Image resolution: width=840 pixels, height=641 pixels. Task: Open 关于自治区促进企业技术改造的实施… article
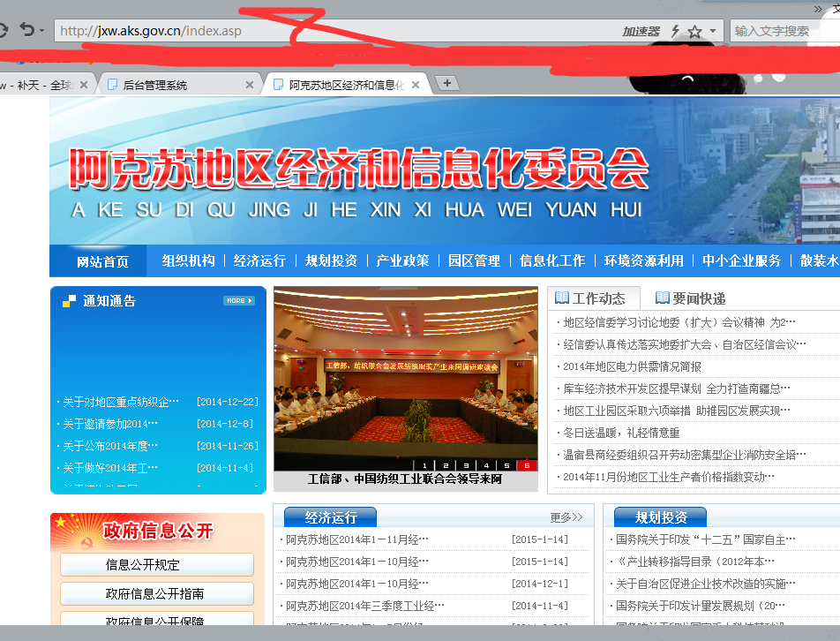point(706,584)
